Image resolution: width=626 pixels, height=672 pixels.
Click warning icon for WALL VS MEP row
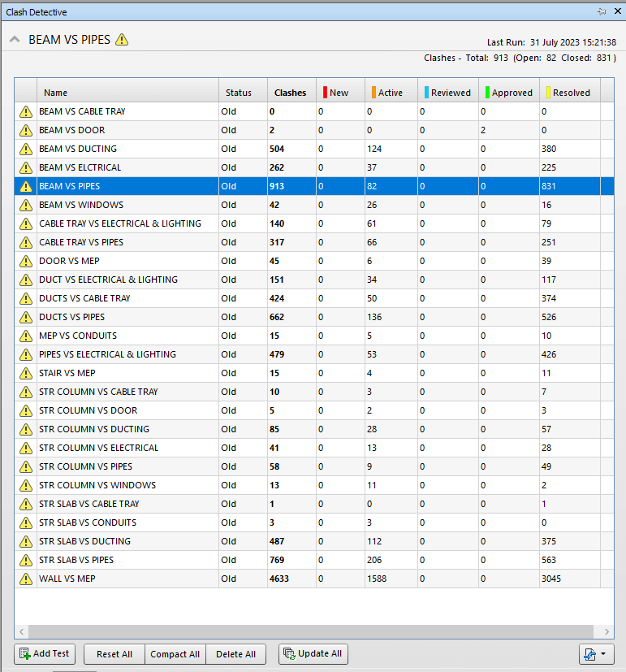tap(26, 579)
